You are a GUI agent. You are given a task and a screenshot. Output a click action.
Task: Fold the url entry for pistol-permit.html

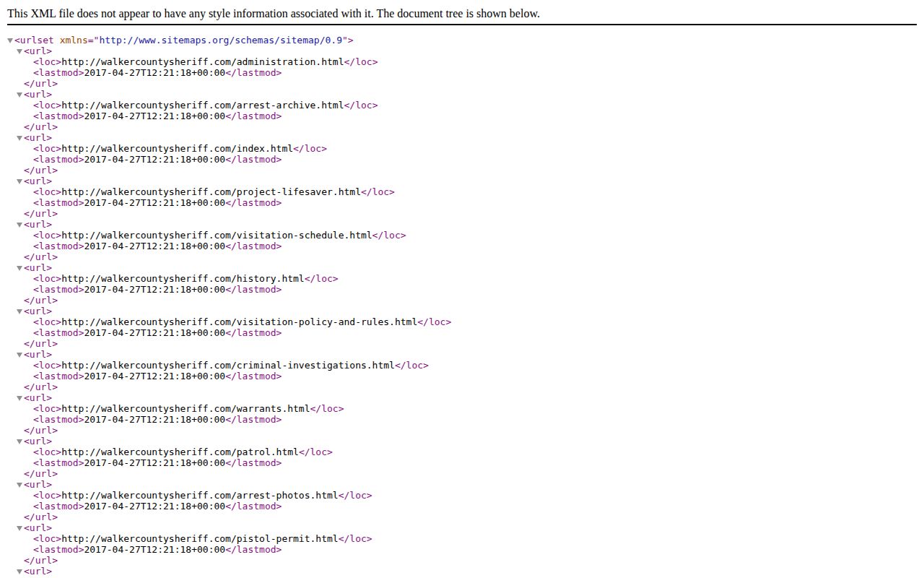(x=19, y=528)
